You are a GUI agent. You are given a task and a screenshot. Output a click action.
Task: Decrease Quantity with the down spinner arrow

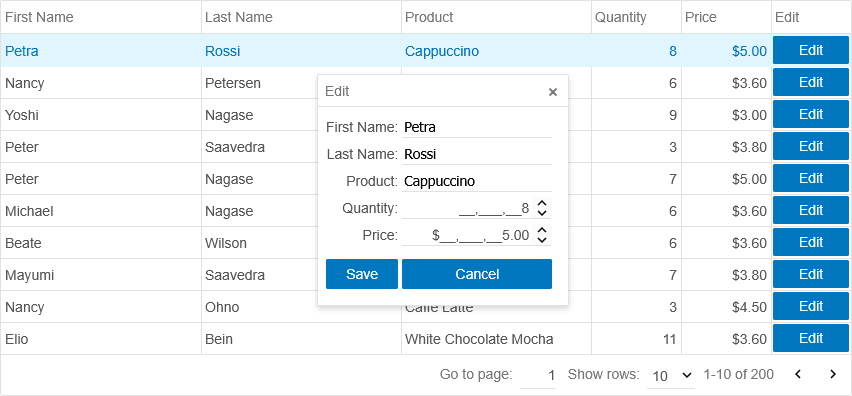tap(542, 213)
